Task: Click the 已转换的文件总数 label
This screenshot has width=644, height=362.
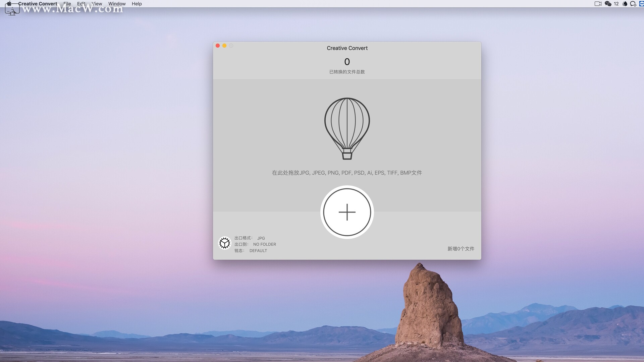Action: click(x=347, y=72)
